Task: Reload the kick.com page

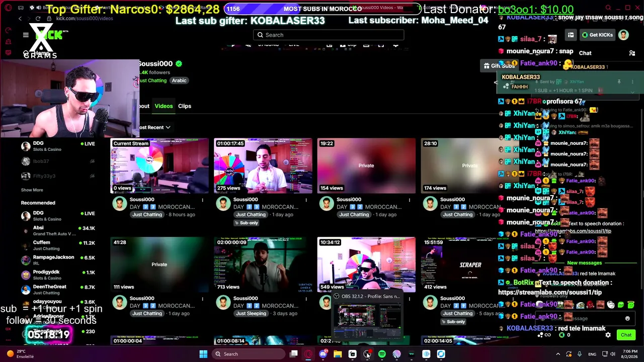Action: coord(38,19)
